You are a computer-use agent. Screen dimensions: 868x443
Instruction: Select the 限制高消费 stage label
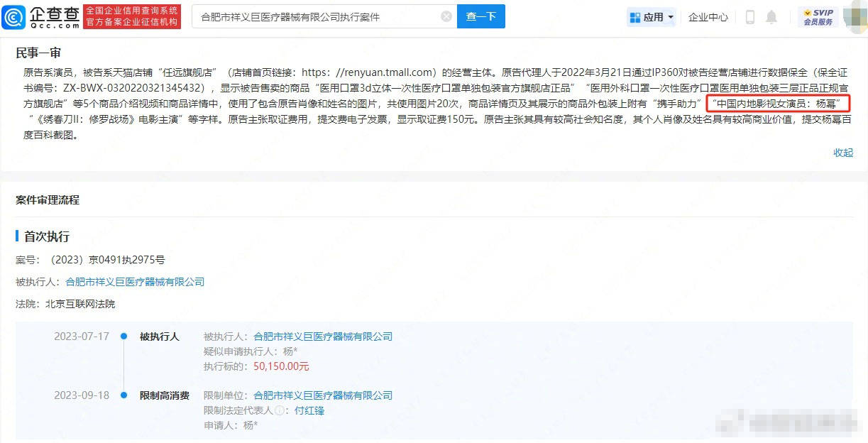pyautogui.click(x=165, y=395)
